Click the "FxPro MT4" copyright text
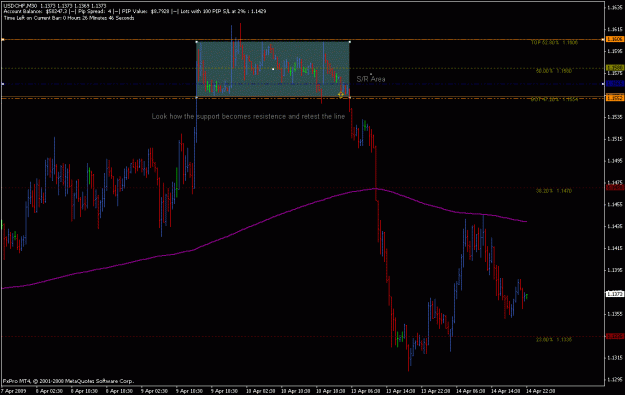Image resolution: width=625 pixels, height=395 pixels. pos(68,381)
